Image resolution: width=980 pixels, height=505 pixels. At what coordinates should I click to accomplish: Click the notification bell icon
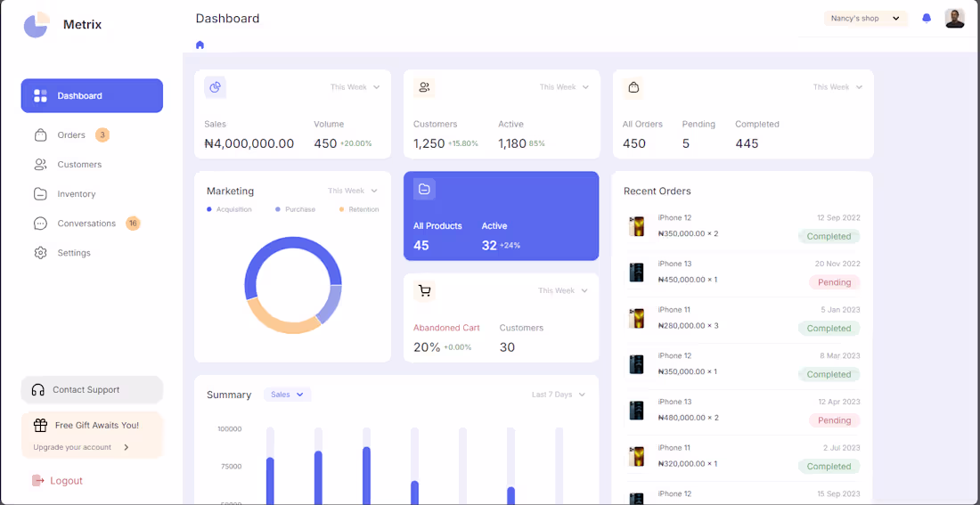tap(927, 18)
